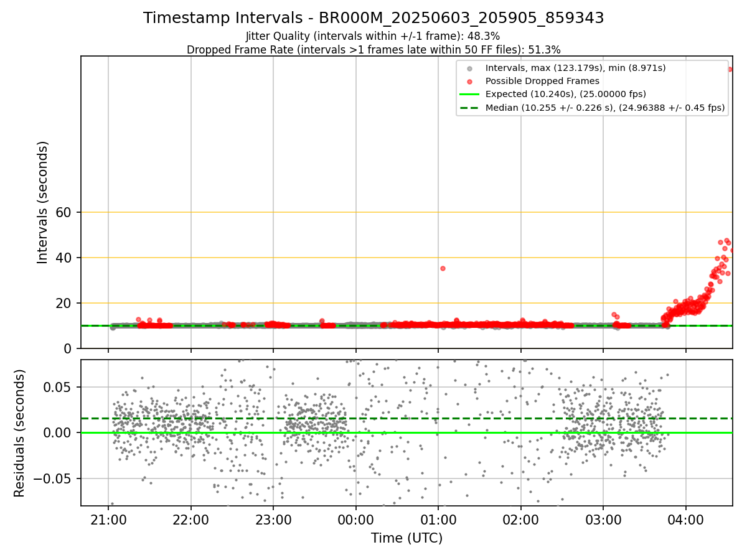Click the 'Median (10.255 +/- 0.226 s)' legend entry
Viewport: 747px width, 560px height.
point(605,108)
